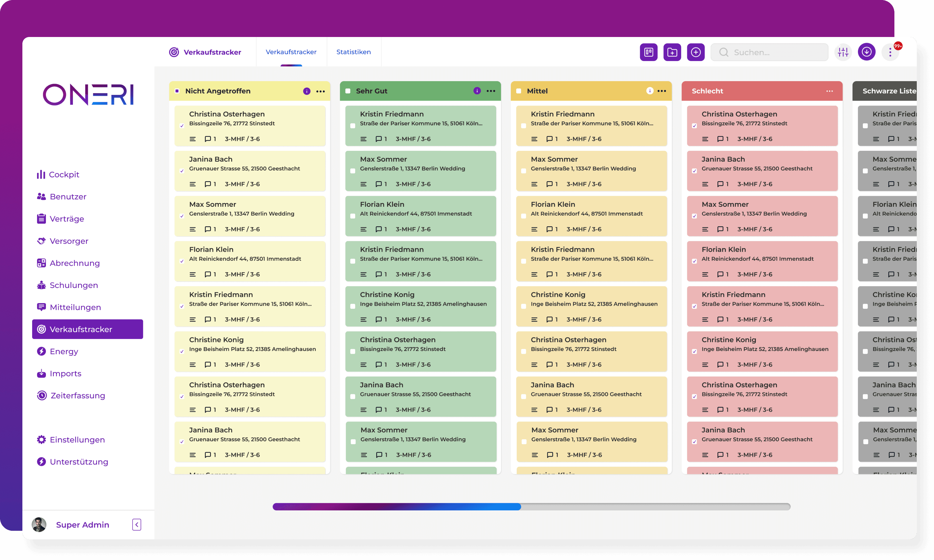The width and height of the screenshot is (934, 560).
Task: Uncheck the first Christina Osterhagen card in Schlecht
Action: coord(694,126)
